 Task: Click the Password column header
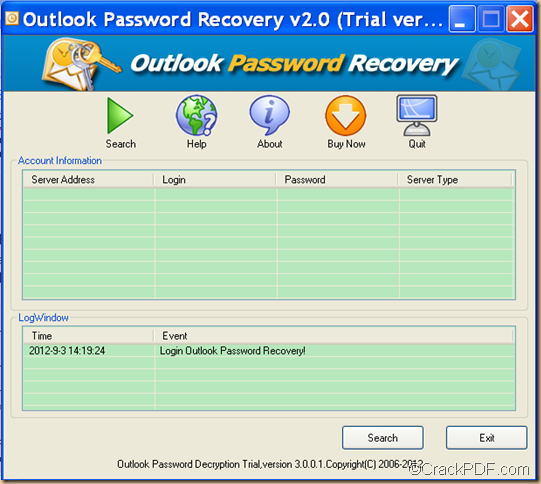pyautogui.click(x=337, y=180)
